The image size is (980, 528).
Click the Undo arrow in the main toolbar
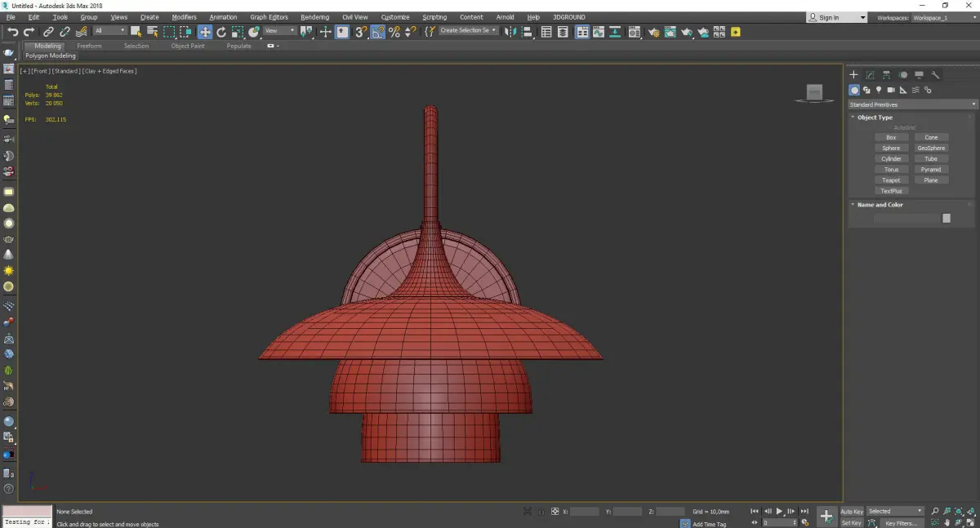pos(12,32)
